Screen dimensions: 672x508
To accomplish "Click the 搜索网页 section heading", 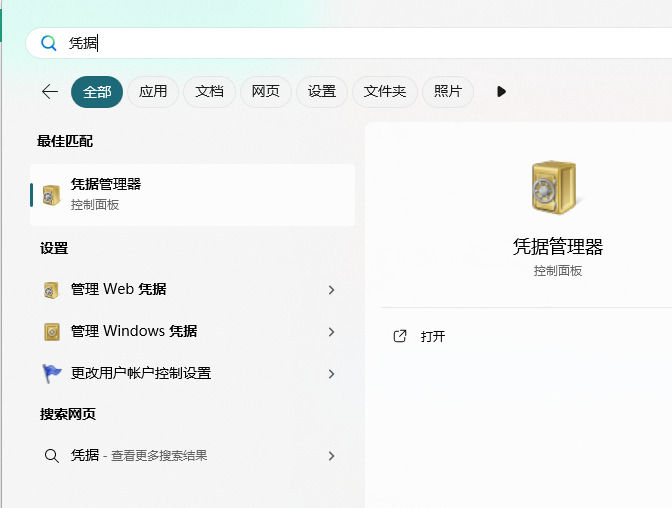I will point(68,414).
